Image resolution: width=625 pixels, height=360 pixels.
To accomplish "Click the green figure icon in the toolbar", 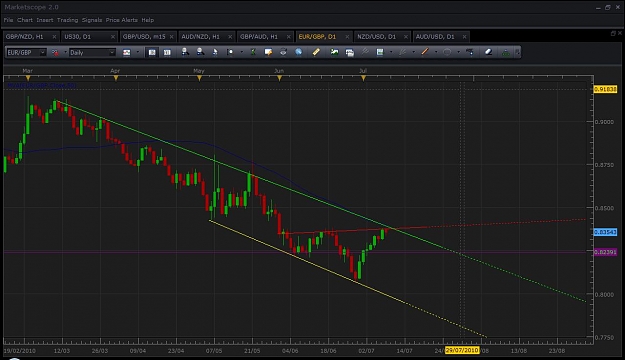I will [x=253, y=52].
